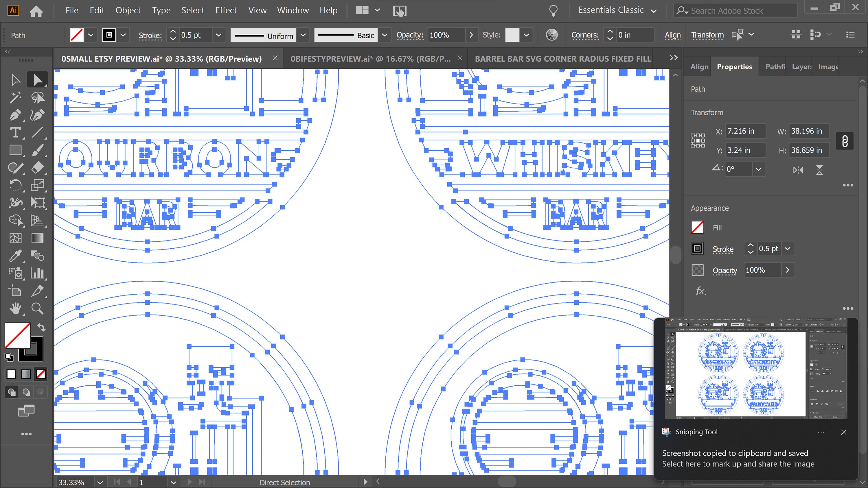868x488 pixels.
Task: Activate the Zoom tool
Action: 37,308
